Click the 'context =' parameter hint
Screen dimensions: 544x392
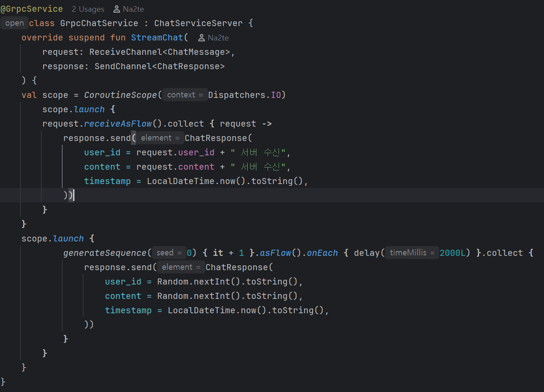click(x=185, y=95)
